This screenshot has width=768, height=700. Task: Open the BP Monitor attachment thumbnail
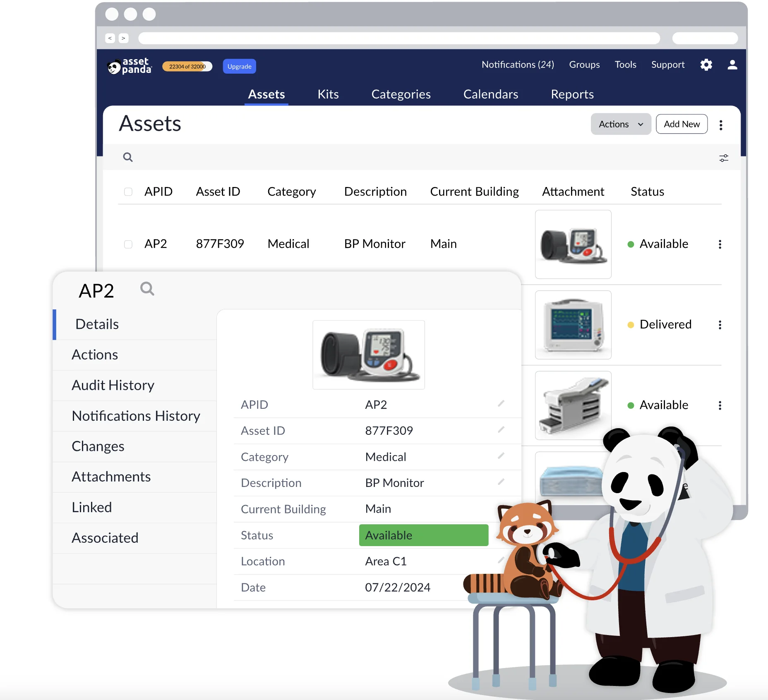[573, 244]
